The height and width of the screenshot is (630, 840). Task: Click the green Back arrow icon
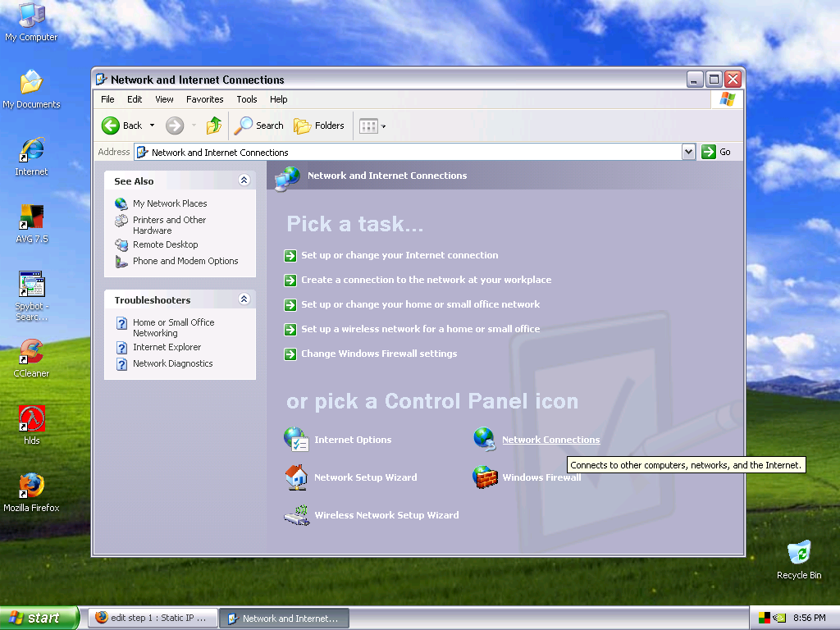pos(111,126)
